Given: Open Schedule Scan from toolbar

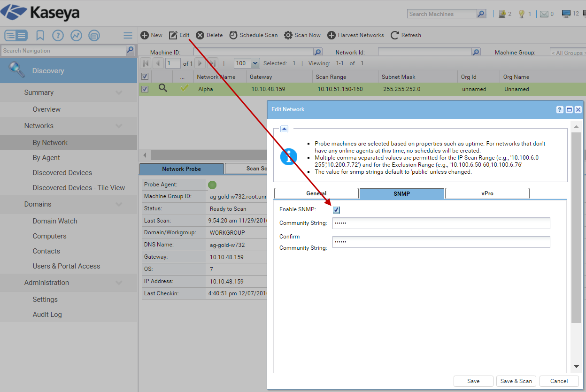Looking at the screenshot, I should 254,35.
